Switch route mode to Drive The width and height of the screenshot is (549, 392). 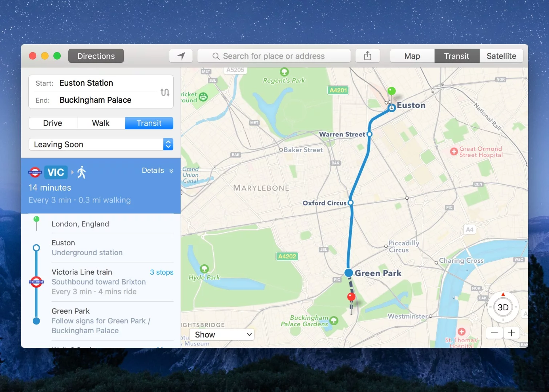pyautogui.click(x=52, y=123)
